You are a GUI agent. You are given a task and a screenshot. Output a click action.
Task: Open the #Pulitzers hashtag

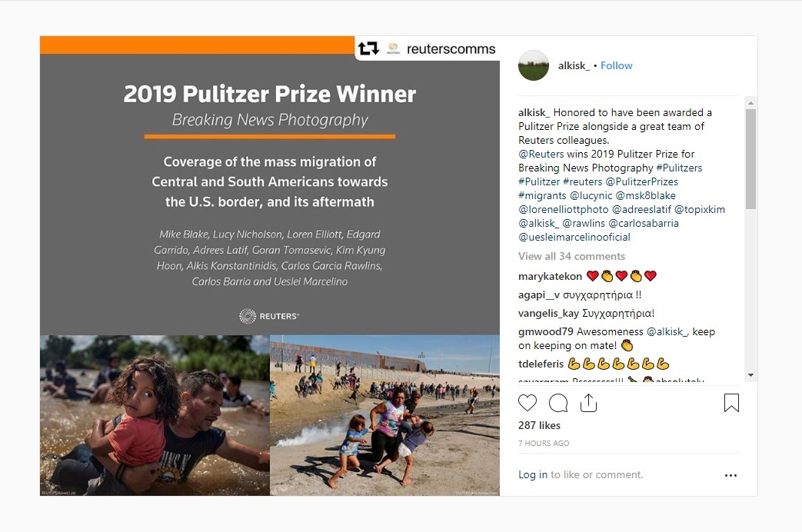coord(679,168)
